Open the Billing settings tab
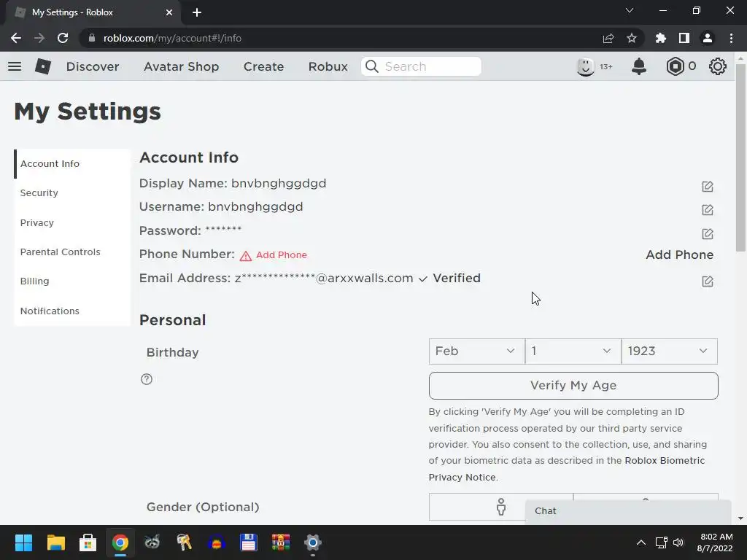Image resolution: width=747 pixels, height=560 pixels. 72,281
